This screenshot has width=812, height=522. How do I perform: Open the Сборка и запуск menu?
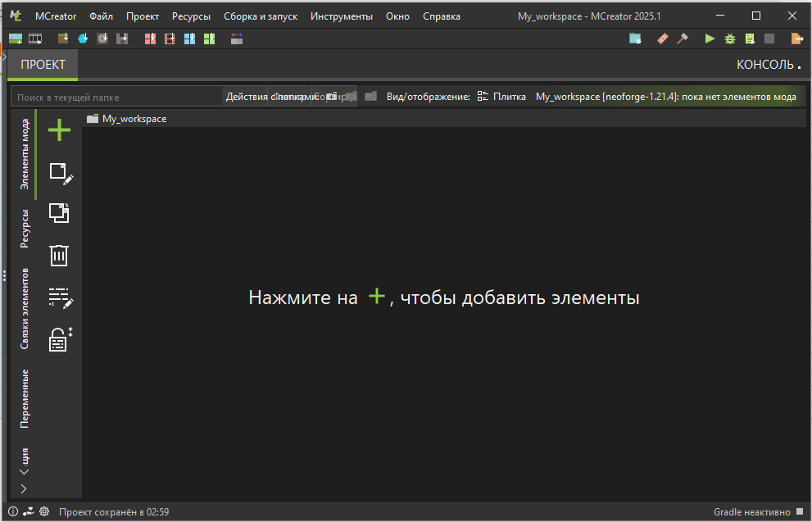pyautogui.click(x=261, y=16)
